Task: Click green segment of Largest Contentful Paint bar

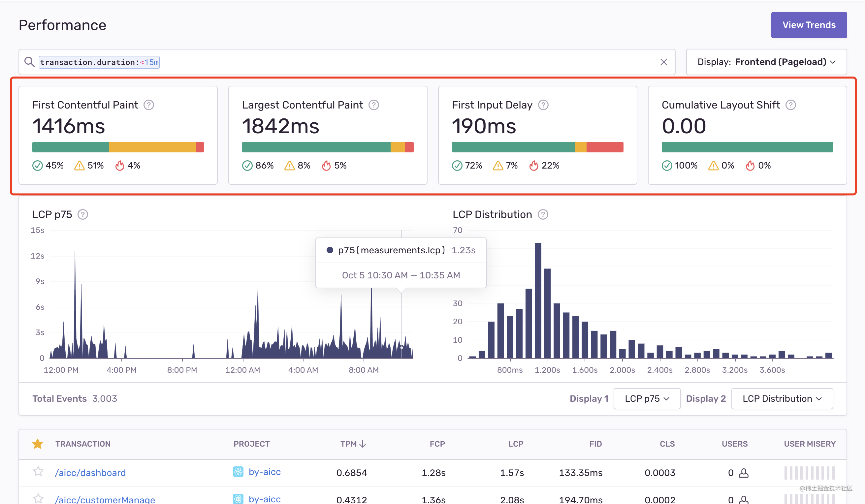Action: [316, 147]
